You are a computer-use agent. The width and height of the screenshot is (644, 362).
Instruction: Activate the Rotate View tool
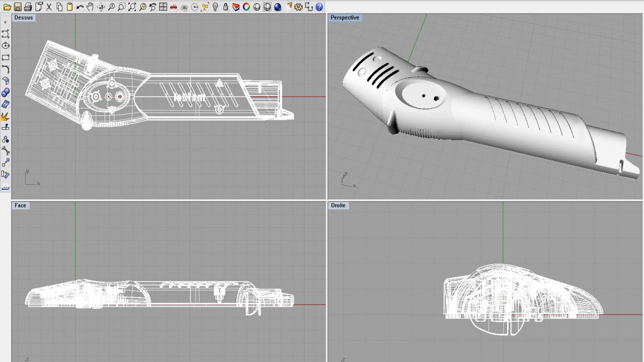(x=101, y=7)
